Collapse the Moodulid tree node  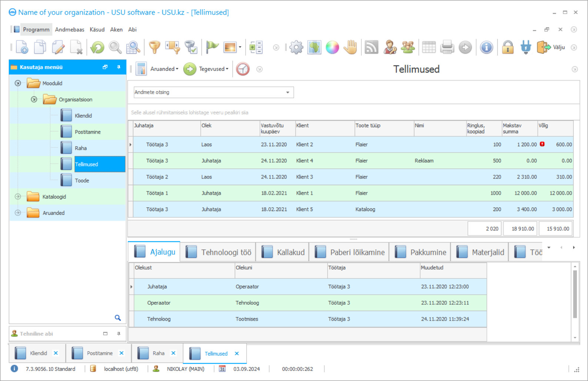click(18, 83)
